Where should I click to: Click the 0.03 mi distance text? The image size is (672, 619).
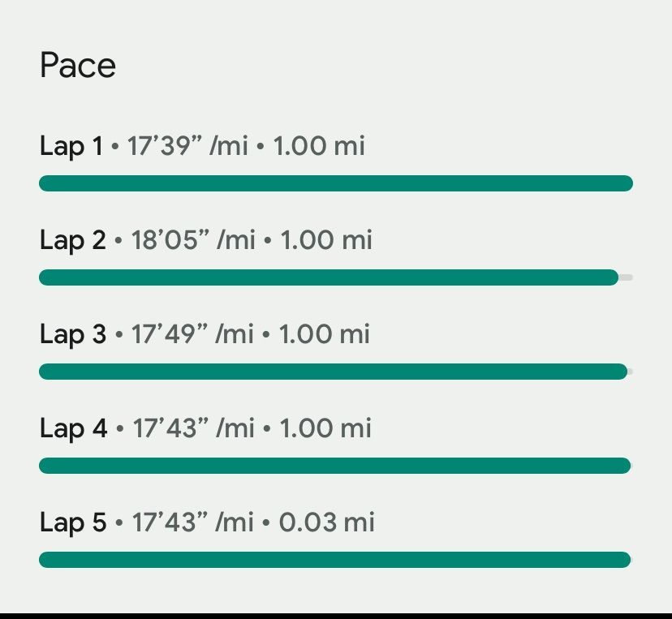(x=327, y=522)
